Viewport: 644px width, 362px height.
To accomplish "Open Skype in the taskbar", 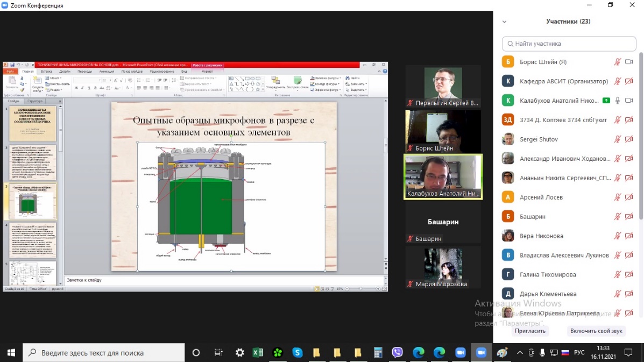I will tap(298, 353).
